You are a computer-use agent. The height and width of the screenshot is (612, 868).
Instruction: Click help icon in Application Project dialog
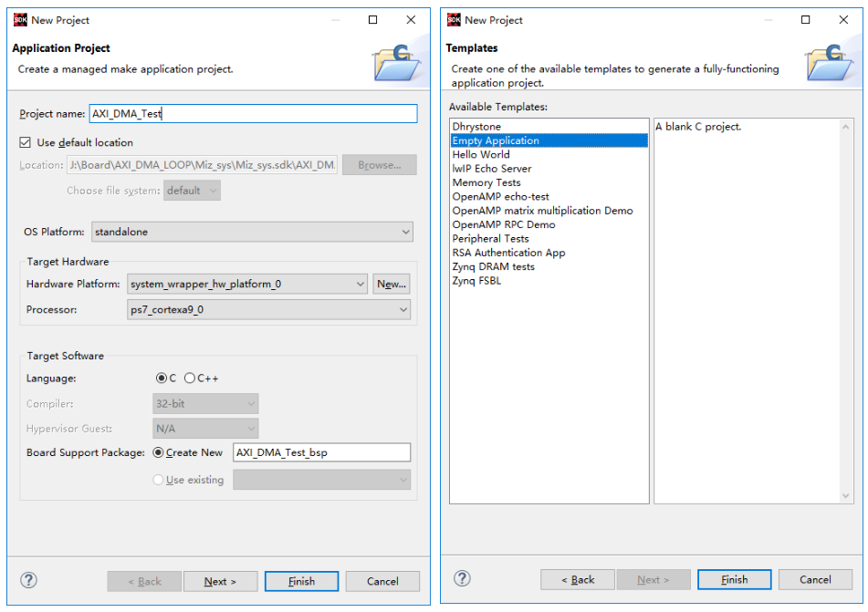pyautogui.click(x=28, y=580)
